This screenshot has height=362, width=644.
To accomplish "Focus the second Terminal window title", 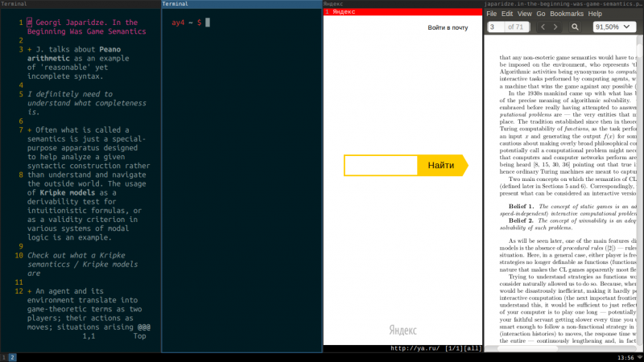I will [175, 4].
